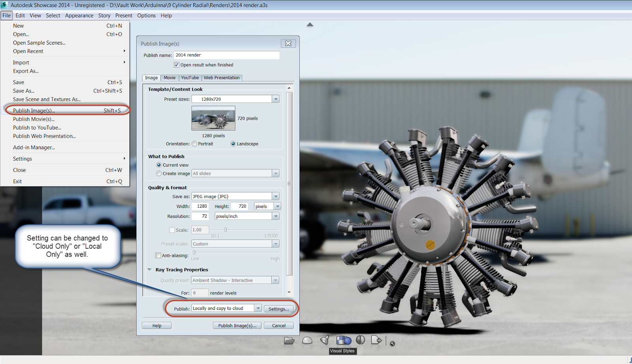Image resolution: width=632 pixels, height=364 pixels.
Task: Click the Width value field
Action: [200, 206]
